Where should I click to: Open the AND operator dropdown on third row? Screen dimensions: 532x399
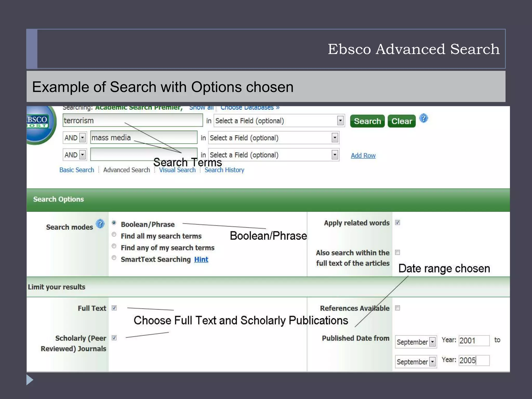[x=75, y=155]
